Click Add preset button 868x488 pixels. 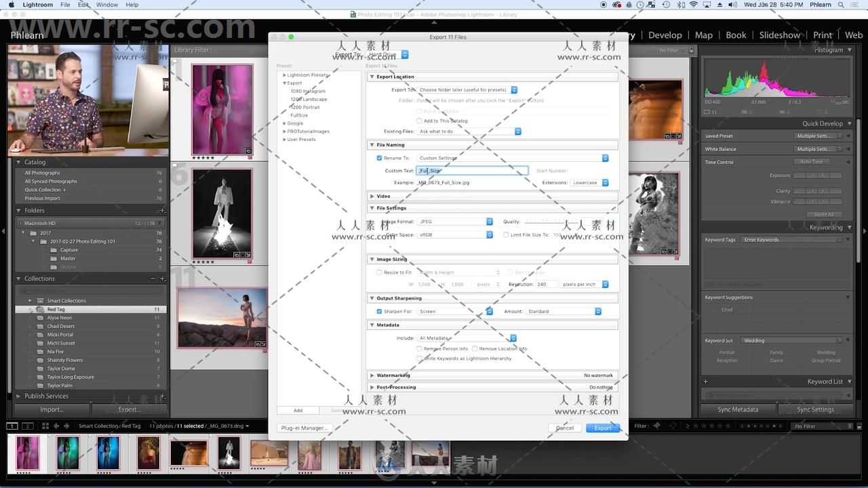(x=298, y=410)
